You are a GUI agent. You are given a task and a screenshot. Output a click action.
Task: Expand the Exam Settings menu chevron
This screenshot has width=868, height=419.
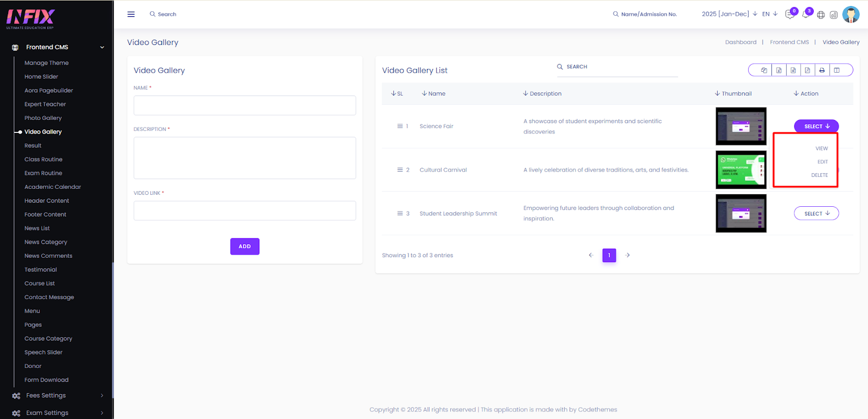(102, 413)
